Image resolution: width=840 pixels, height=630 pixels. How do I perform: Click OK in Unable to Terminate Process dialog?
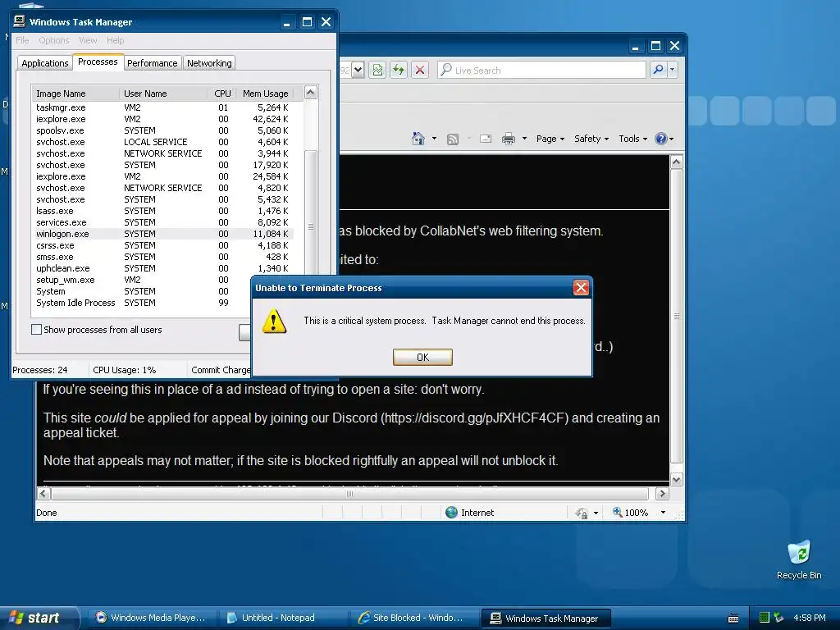click(422, 358)
